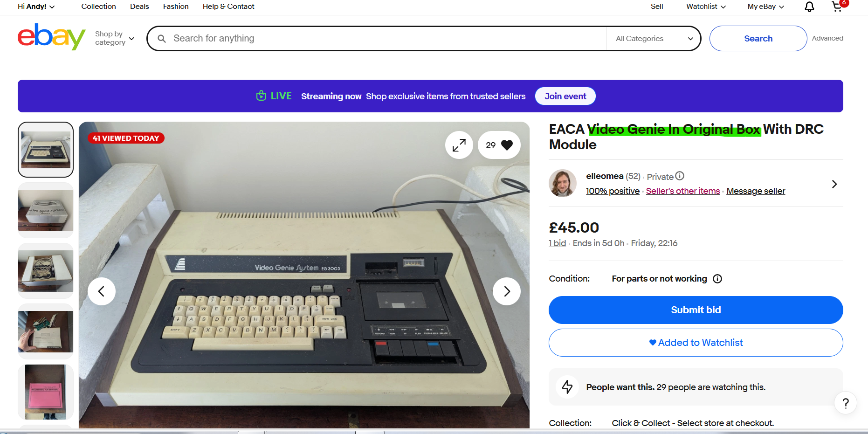Click the eBay logo
This screenshot has height=434, width=868.
[51, 37]
